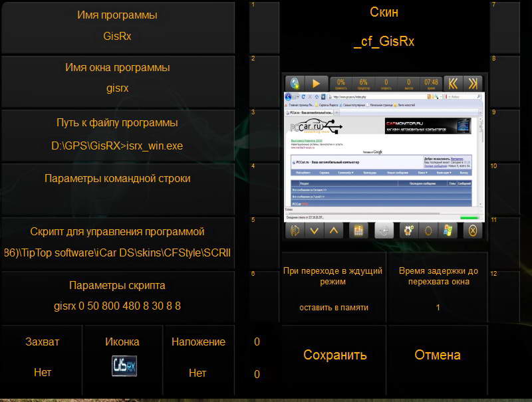Click the globe browser icon in skin preview
This screenshot has width=532, height=402.
click(x=295, y=83)
